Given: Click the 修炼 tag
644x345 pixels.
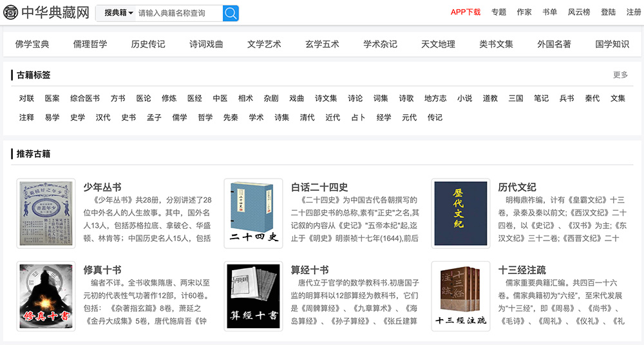Looking at the screenshot, I should (169, 98).
